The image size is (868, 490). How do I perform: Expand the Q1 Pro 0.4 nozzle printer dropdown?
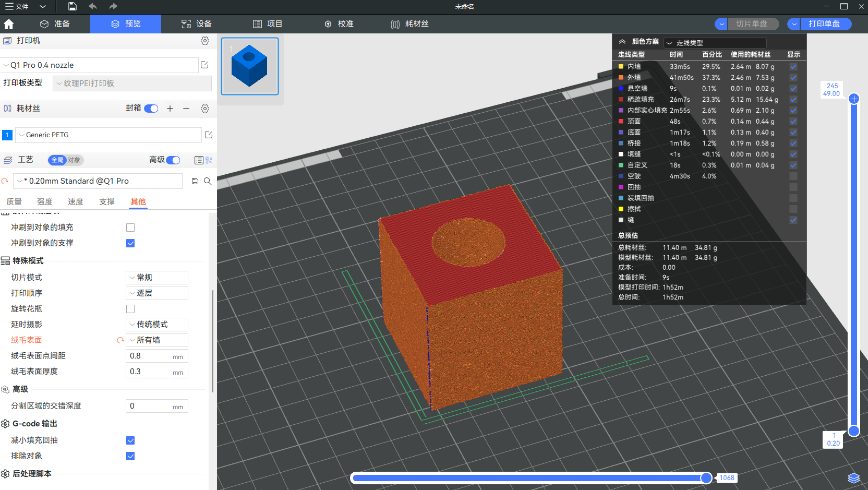pos(99,65)
